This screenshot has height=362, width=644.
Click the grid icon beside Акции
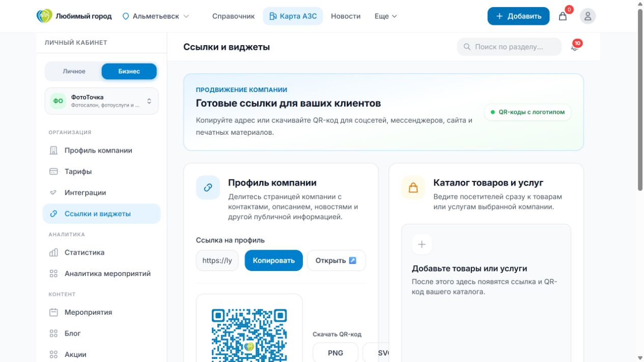pyautogui.click(x=53, y=354)
